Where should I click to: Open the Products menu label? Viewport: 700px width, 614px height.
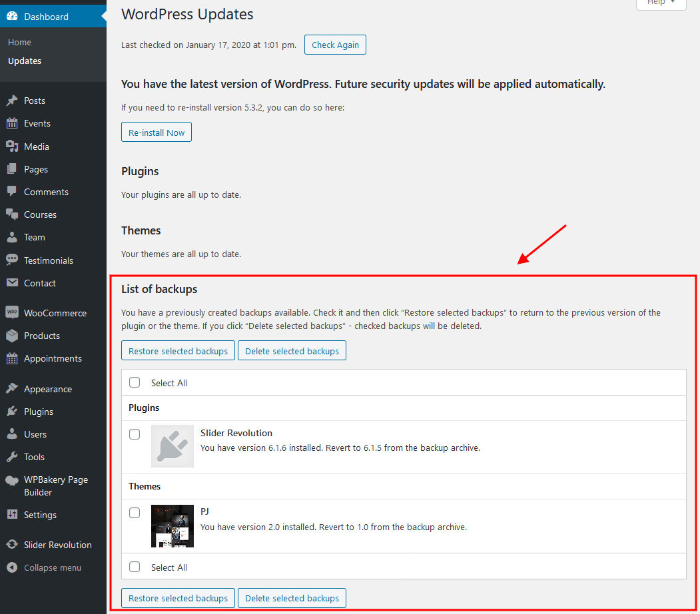[x=42, y=336]
